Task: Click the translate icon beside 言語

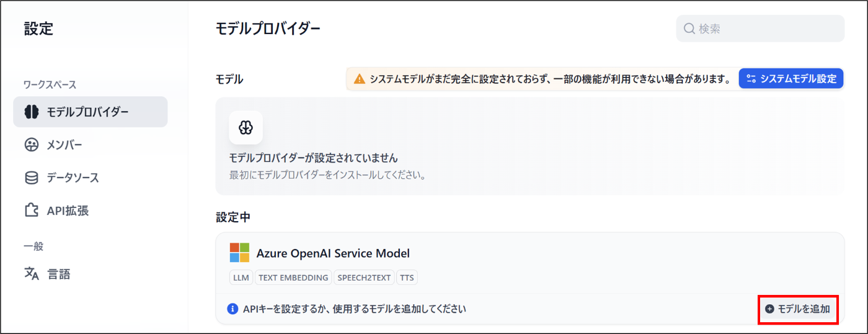Action: [32, 274]
